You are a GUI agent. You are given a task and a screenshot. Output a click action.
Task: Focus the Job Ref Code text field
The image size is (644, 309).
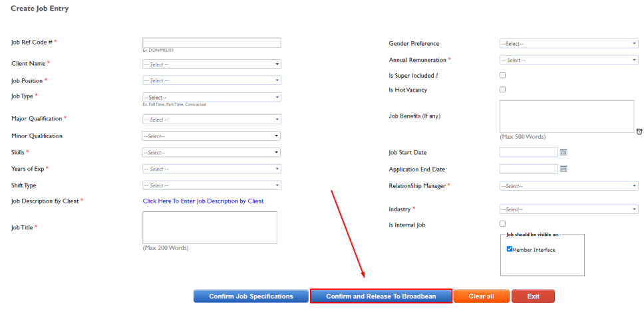coord(212,43)
